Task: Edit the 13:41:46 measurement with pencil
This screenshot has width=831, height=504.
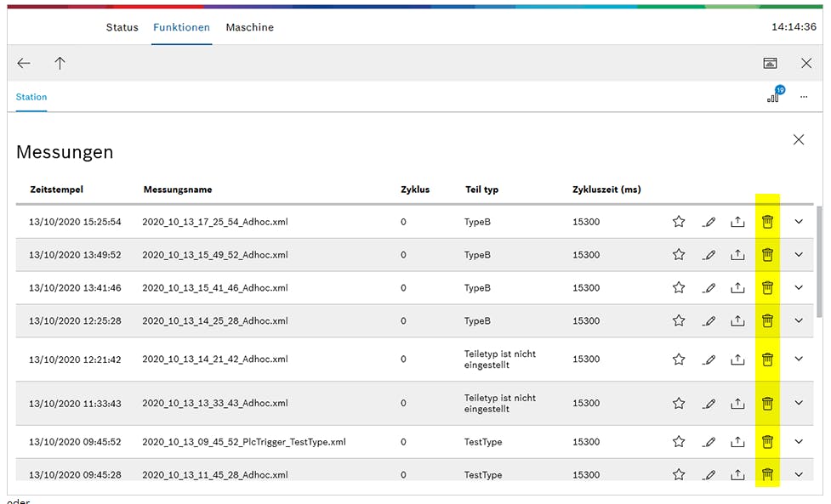Action: [709, 288]
